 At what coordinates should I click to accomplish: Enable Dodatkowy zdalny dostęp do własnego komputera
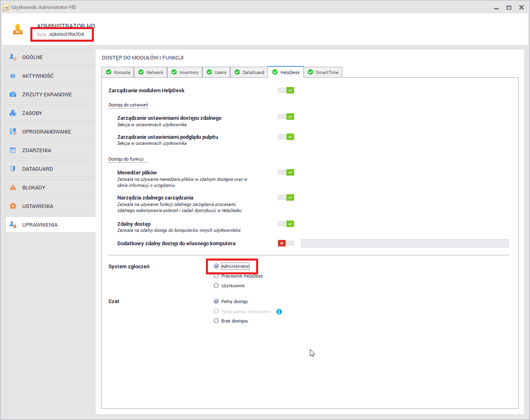coord(286,243)
